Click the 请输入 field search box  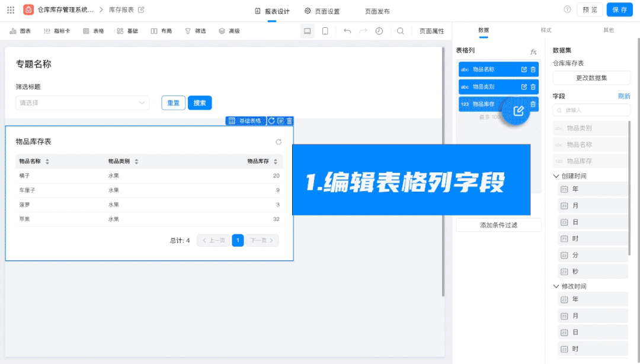pos(591,110)
